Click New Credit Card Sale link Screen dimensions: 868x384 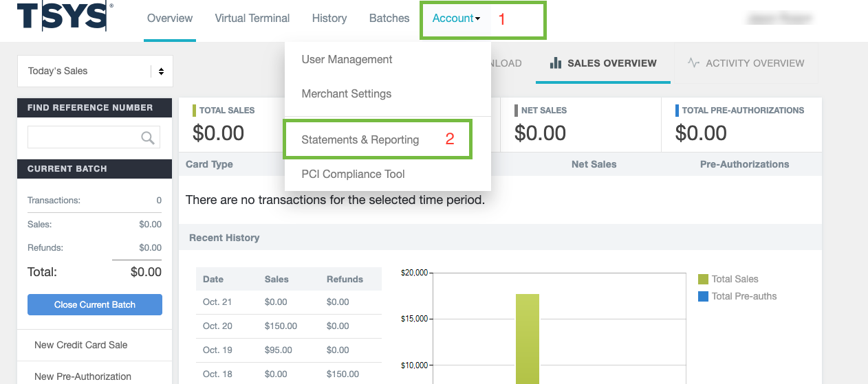click(x=81, y=345)
